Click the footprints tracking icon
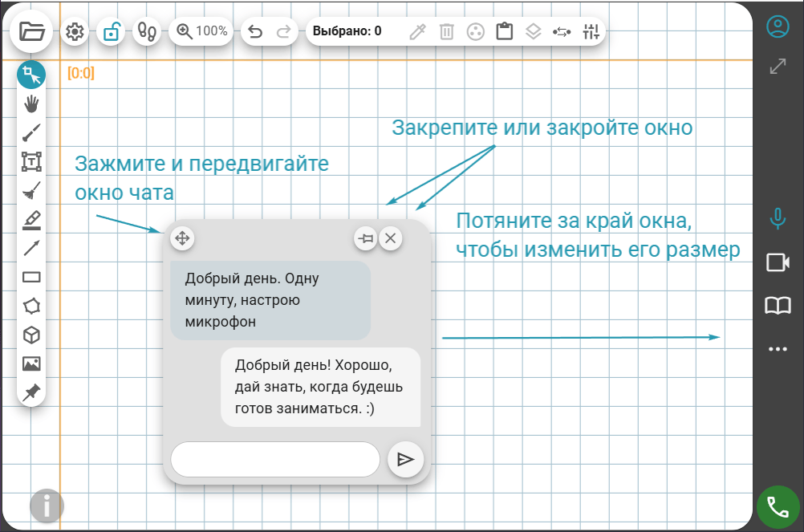The image size is (804, 532). (147, 32)
